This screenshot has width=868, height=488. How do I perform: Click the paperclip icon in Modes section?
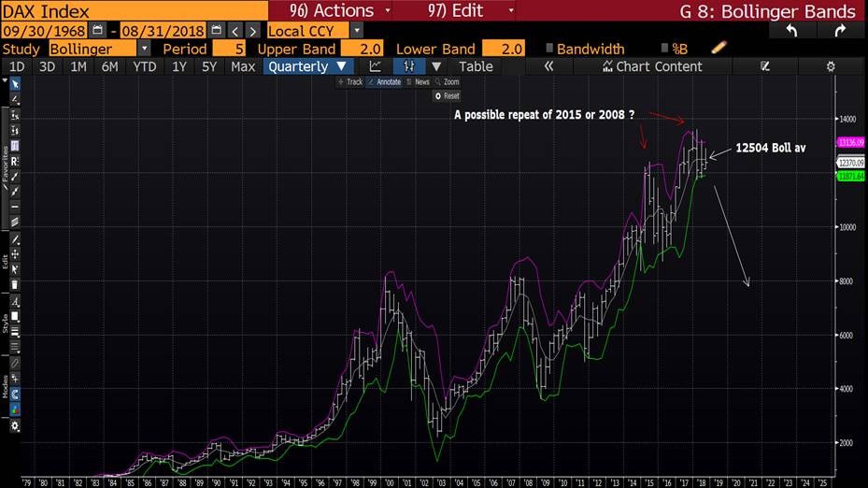[15, 364]
